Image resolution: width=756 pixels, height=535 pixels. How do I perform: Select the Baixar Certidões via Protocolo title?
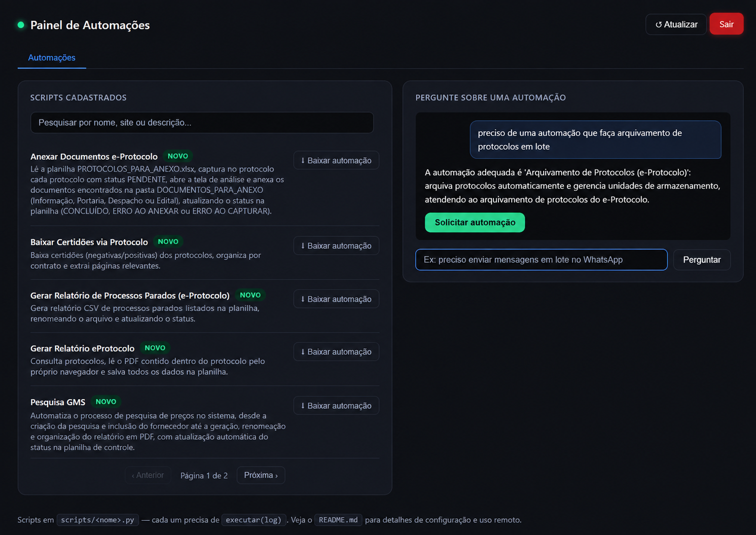89,242
